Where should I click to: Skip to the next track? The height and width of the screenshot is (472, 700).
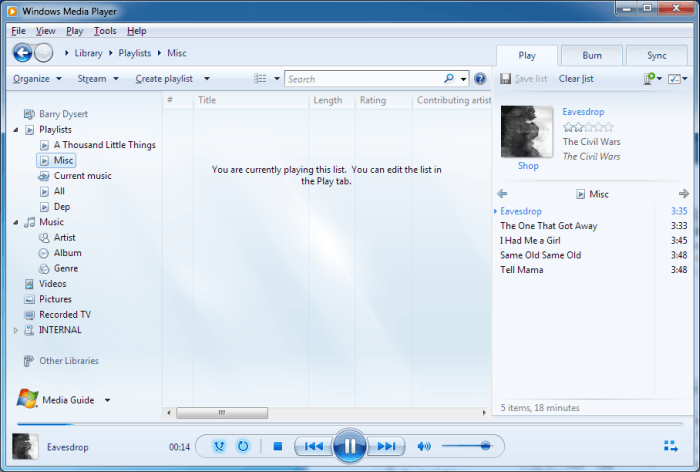[x=386, y=446]
